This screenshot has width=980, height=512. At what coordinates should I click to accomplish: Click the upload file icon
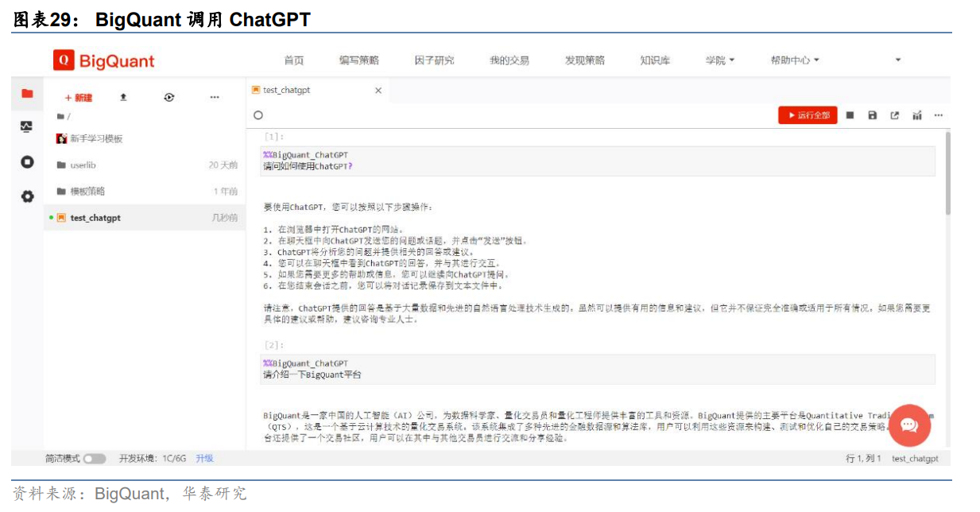123,97
